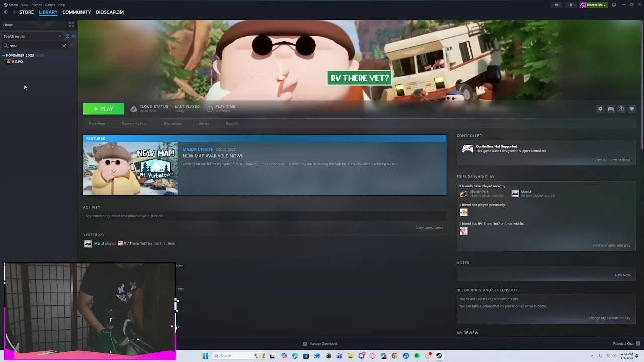The width and height of the screenshot is (644, 362).
Task: Click the green PLAY button
Action: [x=103, y=109]
